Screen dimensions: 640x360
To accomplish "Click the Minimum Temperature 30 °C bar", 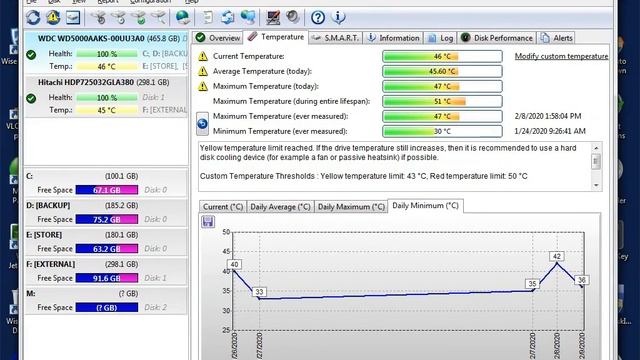I will click(x=442, y=131).
